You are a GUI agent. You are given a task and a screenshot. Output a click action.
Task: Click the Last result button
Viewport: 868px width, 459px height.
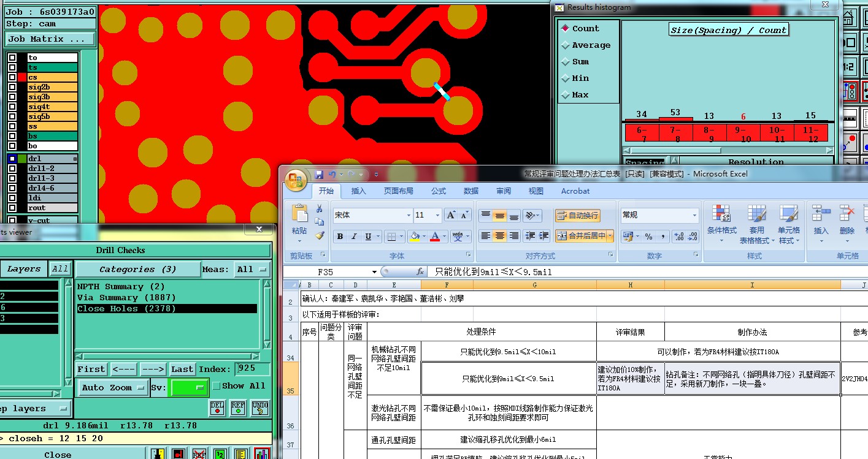(x=182, y=369)
